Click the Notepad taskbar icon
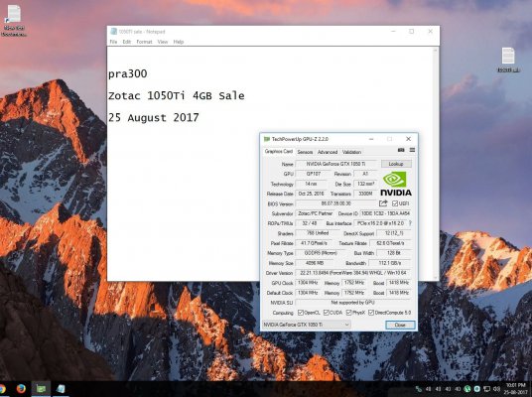Viewport: 532px width, 397px height. point(62,389)
